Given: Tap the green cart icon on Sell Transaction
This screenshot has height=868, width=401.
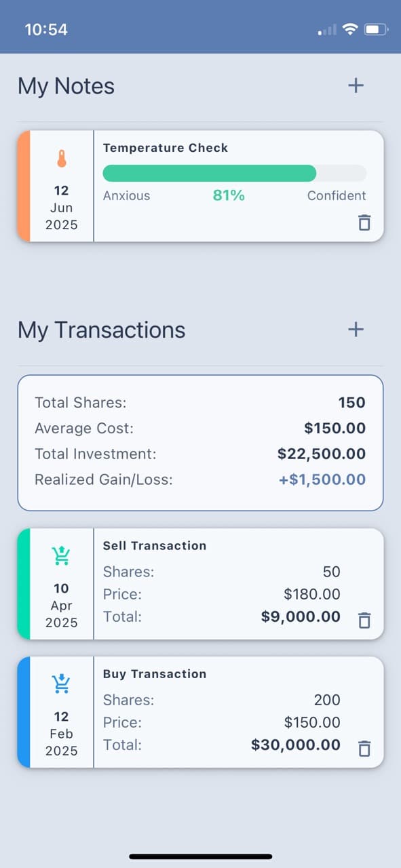Looking at the screenshot, I should click(61, 555).
